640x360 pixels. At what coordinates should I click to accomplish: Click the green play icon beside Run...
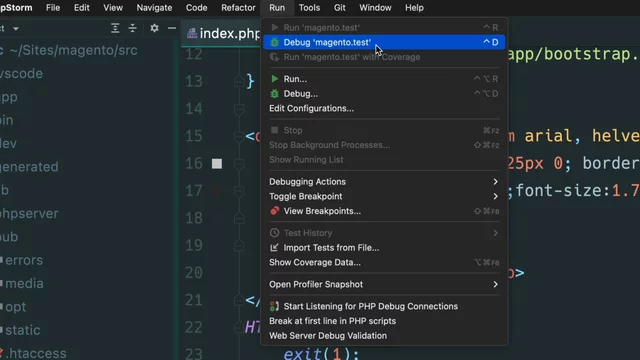pos(275,79)
